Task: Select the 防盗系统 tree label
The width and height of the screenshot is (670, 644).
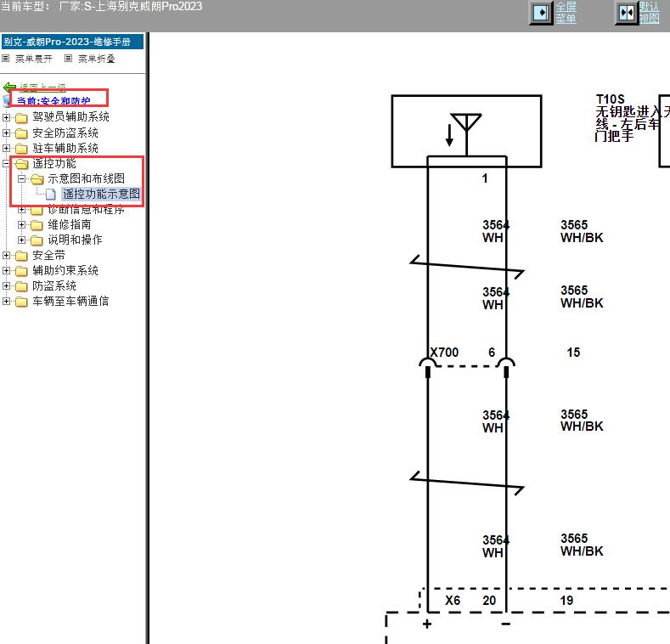Action: (x=54, y=285)
